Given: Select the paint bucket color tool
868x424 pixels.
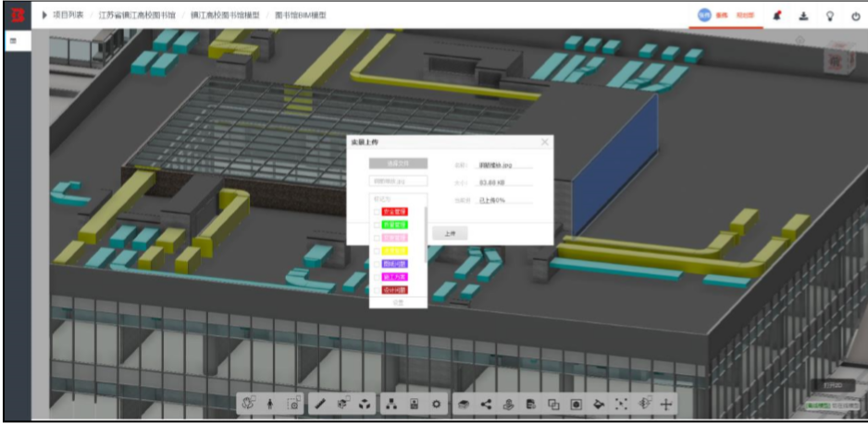Looking at the screenshot, I should point(599,404).
